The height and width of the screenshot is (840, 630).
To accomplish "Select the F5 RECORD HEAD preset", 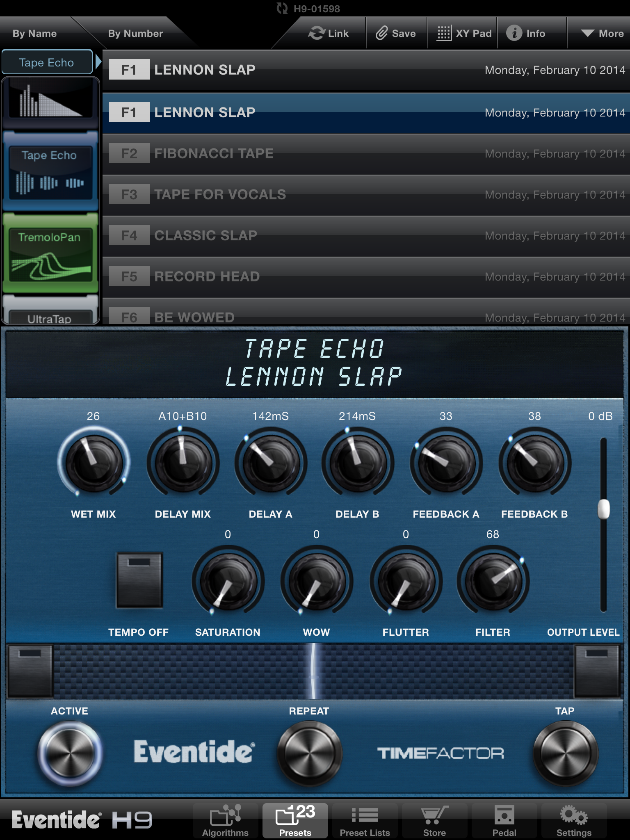I will pos(366,277).
